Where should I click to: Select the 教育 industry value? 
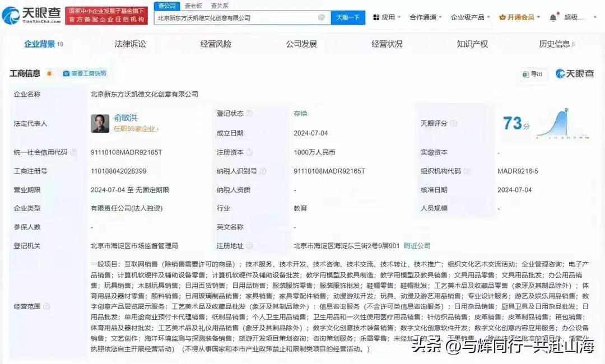click(300, 208)
